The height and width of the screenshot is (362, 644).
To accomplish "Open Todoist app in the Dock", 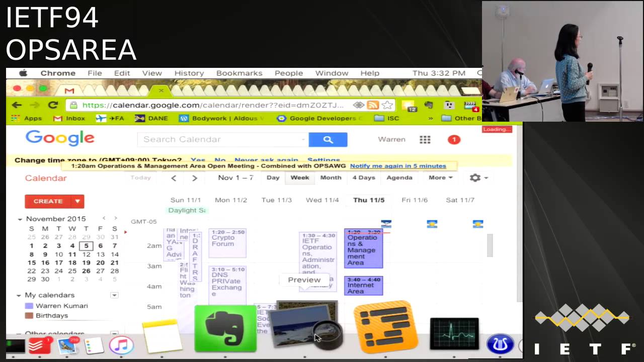I will coord(40,346).
